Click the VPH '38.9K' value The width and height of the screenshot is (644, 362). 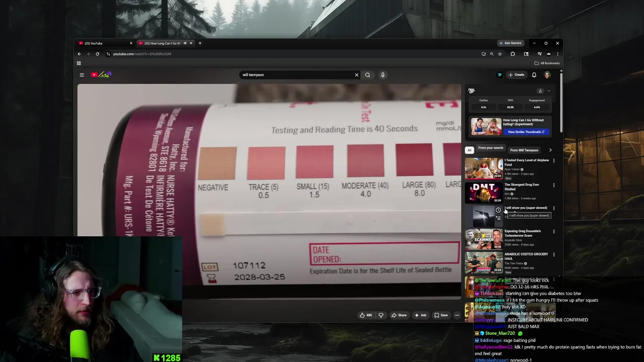[510, 107]
